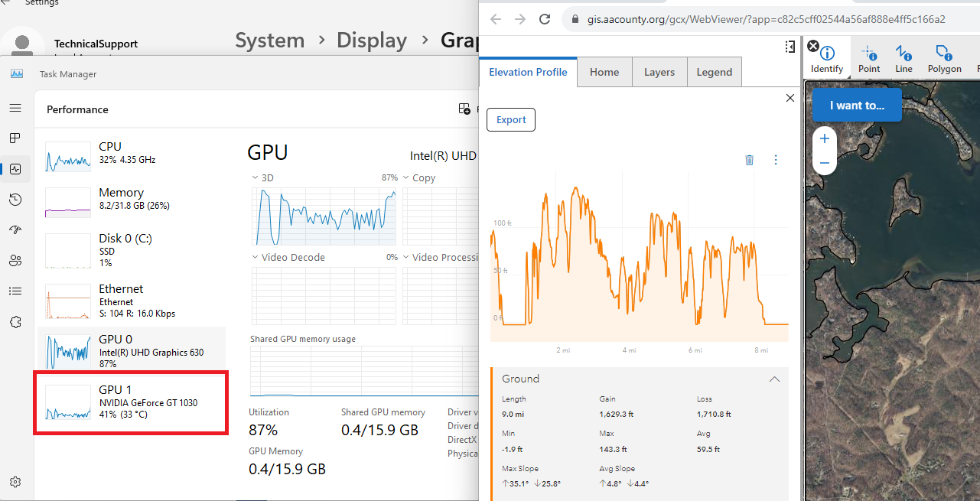Click the Export button

pyautogui.click(x=510, y=119)
